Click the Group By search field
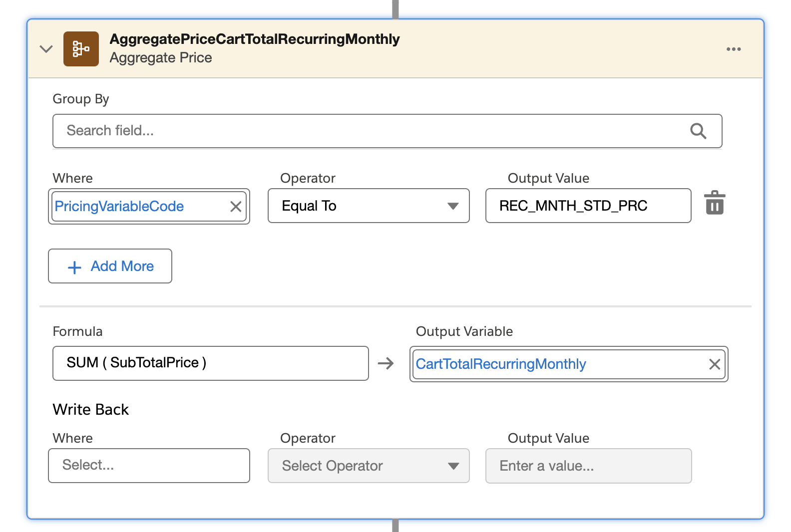The height and width of the screenshot is (532, 791). (387, 131)
